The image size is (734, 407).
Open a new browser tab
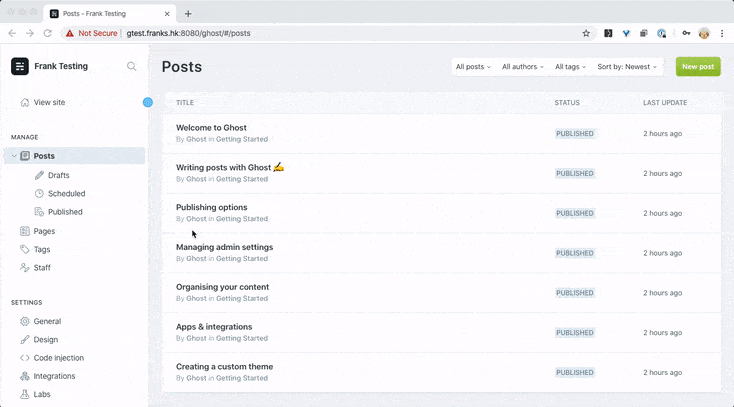coord(188,13)
